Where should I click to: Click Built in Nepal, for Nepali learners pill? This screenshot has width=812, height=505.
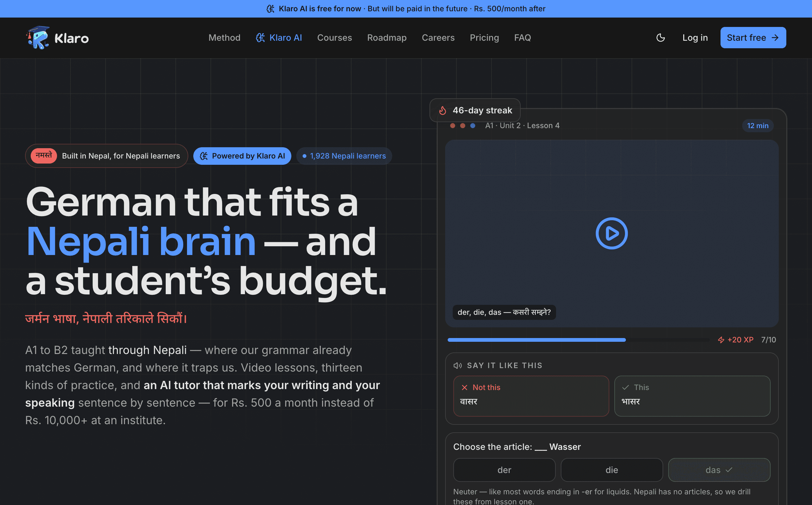(107, 156)
